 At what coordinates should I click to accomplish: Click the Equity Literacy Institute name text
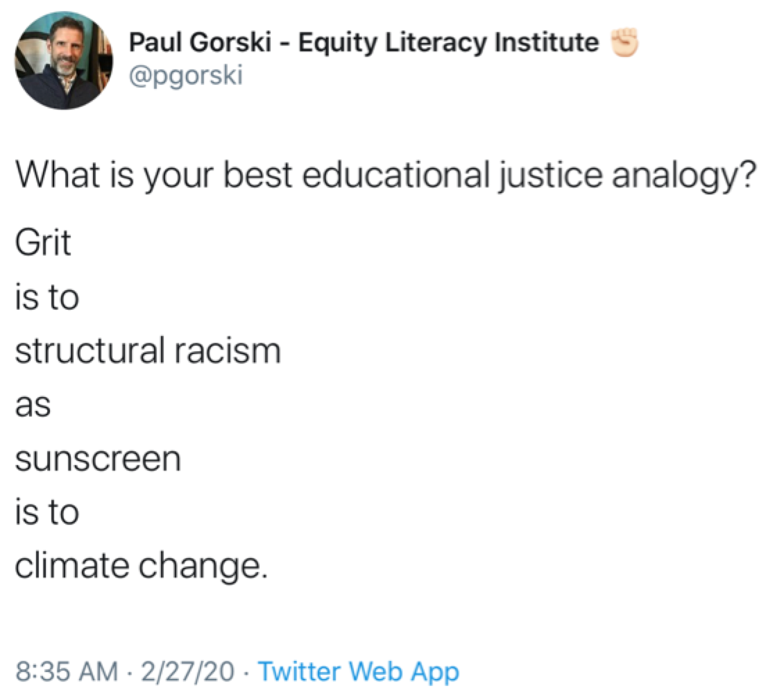[448, 42]
